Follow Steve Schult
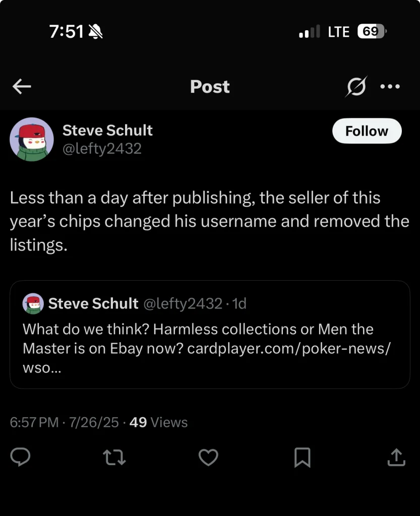420x516 pixels. [367, 131]
